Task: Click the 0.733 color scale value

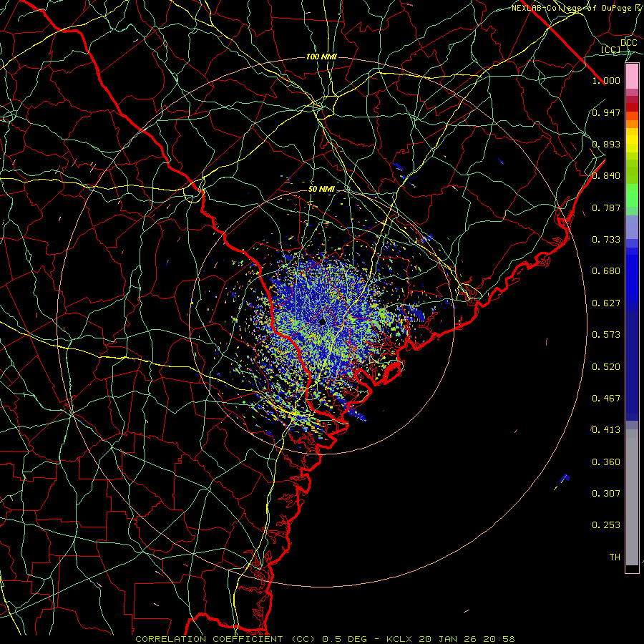Action: tap(606, 240)
